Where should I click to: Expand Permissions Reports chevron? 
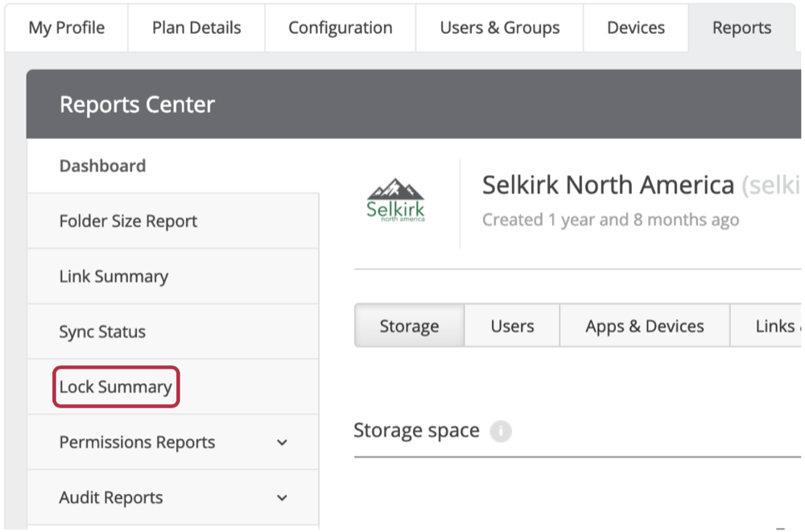(282, 443)
